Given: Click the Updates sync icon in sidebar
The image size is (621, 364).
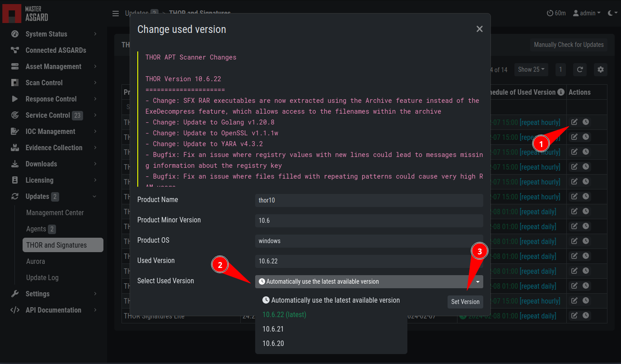Looking at the screenshot, I should pyautogui.click(x=15, y=196).
